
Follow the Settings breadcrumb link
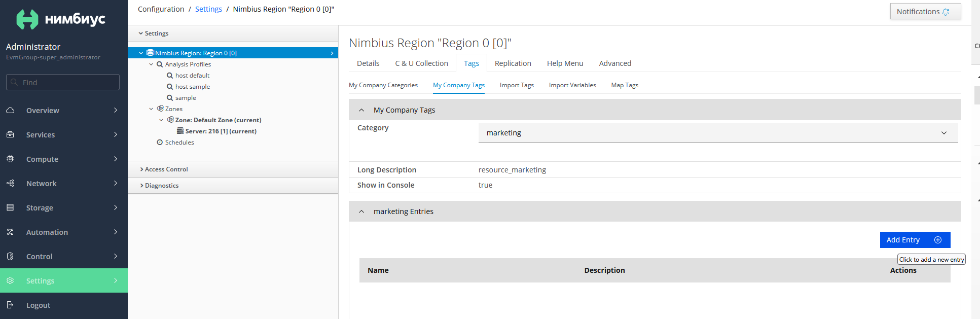tap(208, 9)
